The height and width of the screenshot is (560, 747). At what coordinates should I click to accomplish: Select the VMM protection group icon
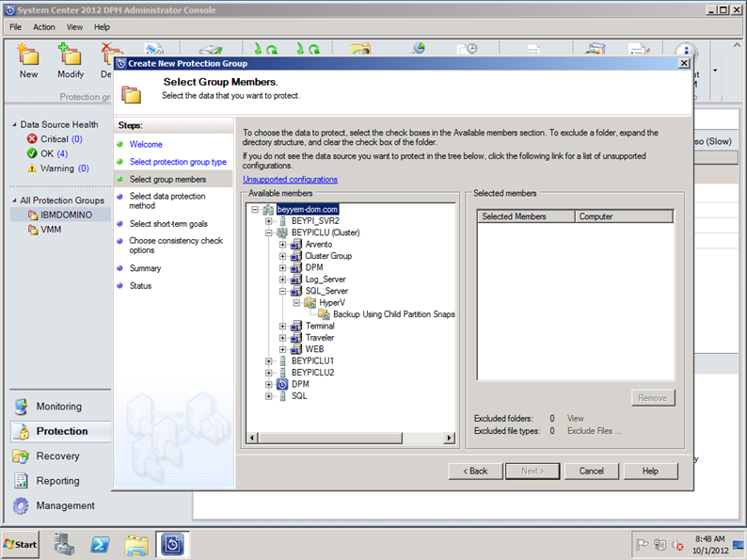[x=33, y=230]
